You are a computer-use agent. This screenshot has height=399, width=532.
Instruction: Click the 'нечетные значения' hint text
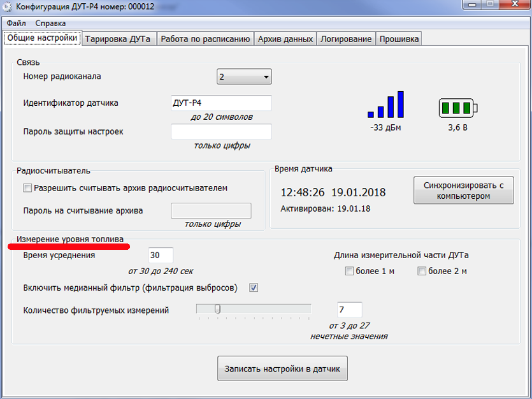coord(349,337)
